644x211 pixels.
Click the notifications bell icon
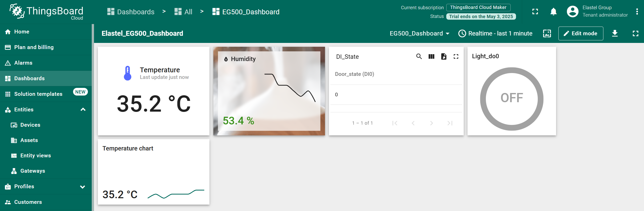(x=553, y=12)
